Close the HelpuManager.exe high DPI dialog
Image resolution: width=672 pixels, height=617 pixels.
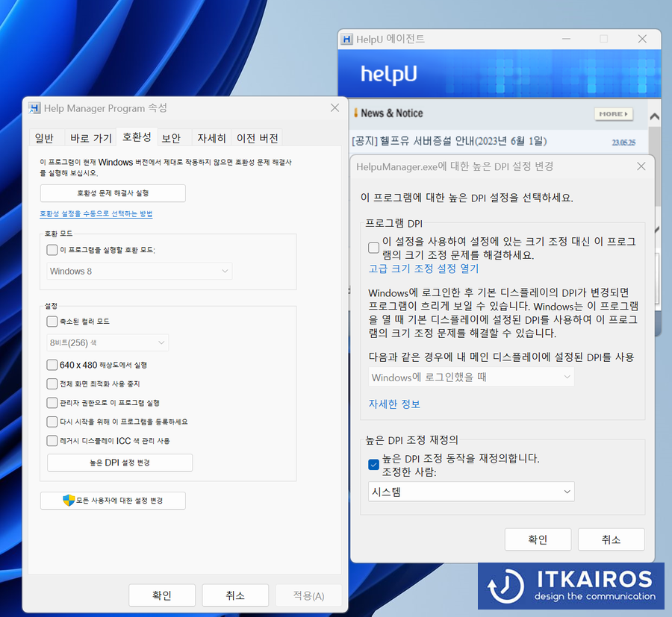[641, 166]
